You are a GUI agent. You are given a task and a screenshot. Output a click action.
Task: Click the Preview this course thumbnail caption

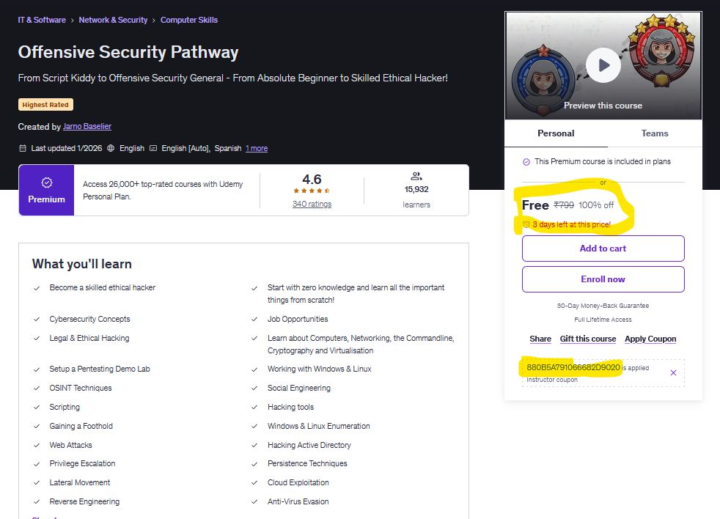point(603,106)
